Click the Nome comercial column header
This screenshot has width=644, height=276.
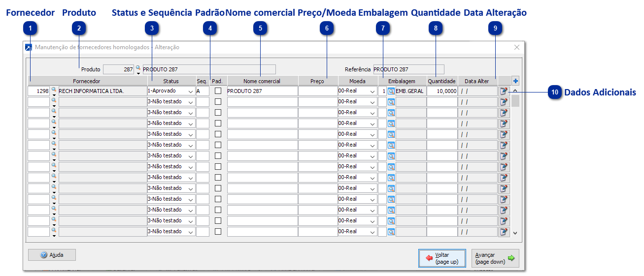click(x=262, y=81)
